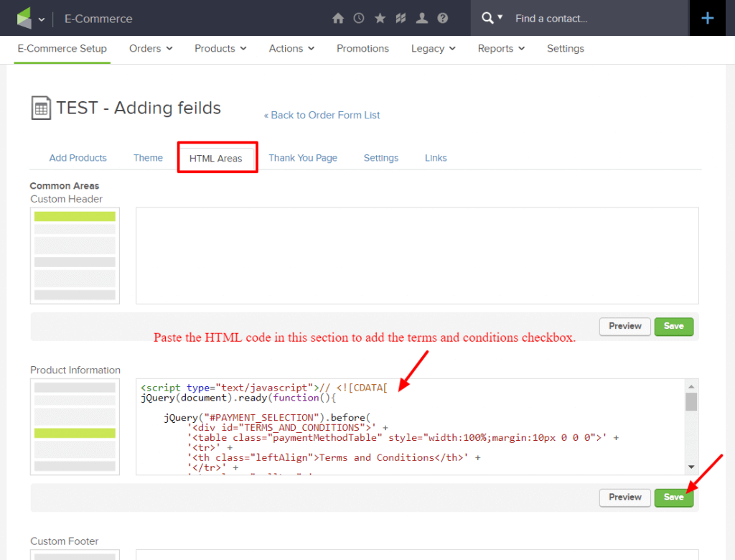Switch to the Add Products tab
Viewport: 735px width, 560px height.
coord(78,158)
